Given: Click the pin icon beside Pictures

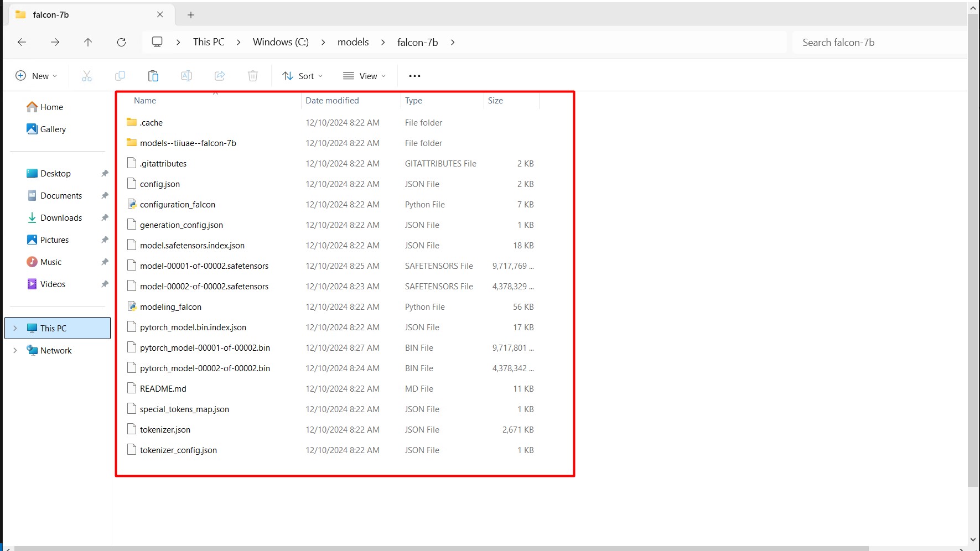Looking at the screenshot, I should click(105, 240).
